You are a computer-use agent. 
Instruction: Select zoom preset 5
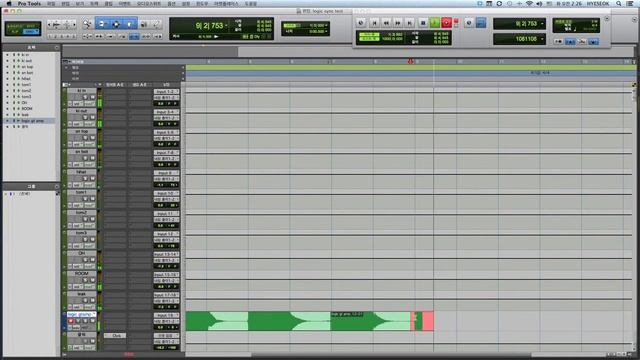73,36
